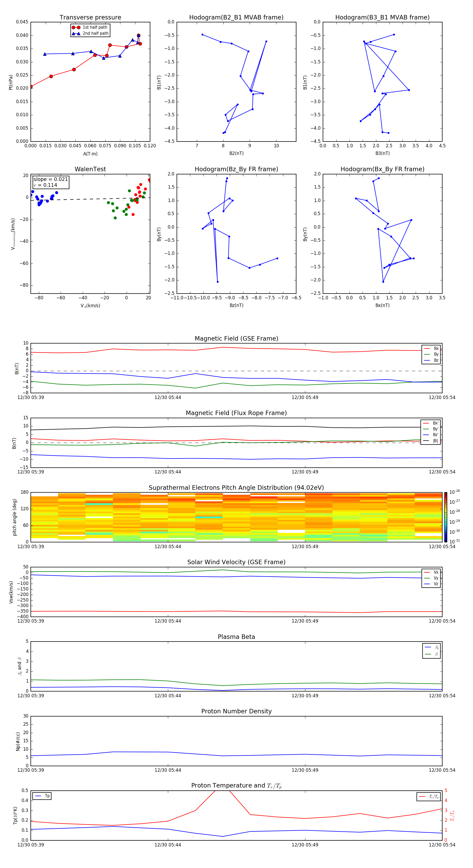Click the "Plasma Beta" plot title

236,637
